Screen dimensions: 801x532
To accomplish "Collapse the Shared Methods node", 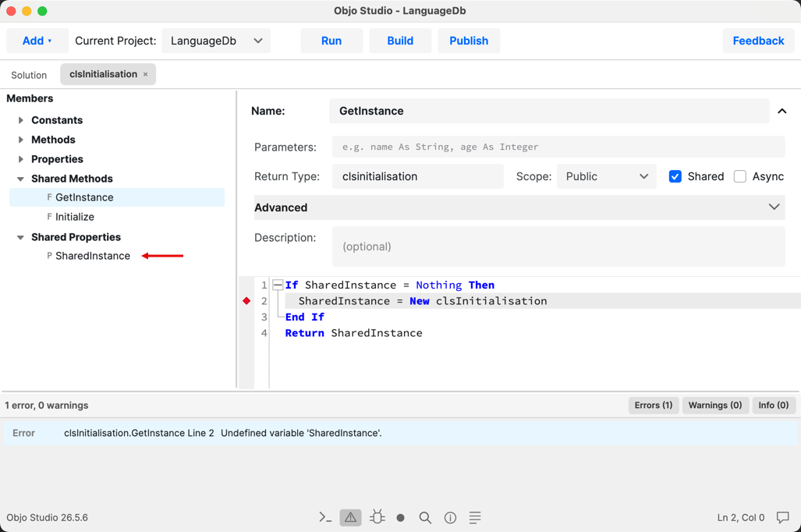I will [20, 179].
